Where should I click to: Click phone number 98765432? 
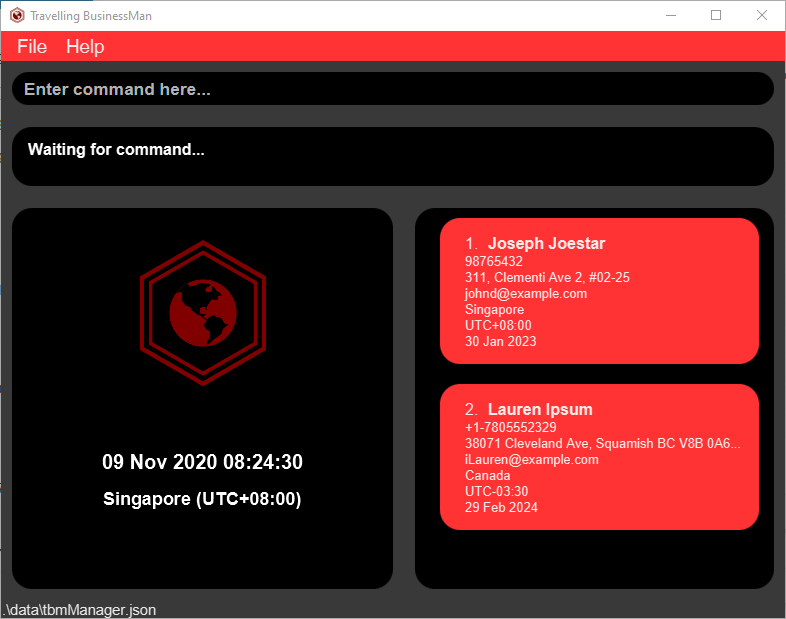pyautogui.click(x=493, y=262)
